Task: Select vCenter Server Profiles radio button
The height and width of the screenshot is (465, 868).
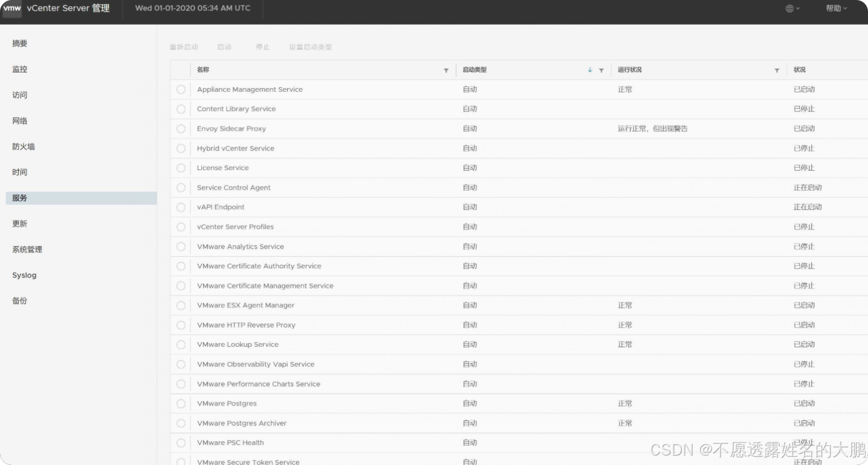Action: (x=181, y=227)
